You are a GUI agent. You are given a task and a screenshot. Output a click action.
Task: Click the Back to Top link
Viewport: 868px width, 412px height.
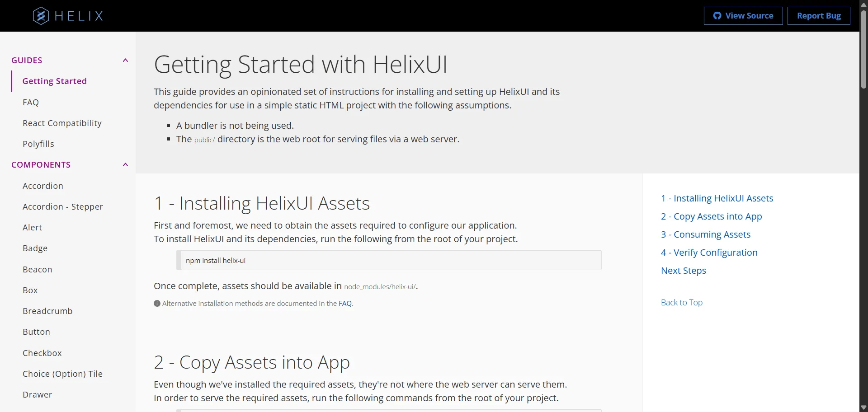pos(682,303)
